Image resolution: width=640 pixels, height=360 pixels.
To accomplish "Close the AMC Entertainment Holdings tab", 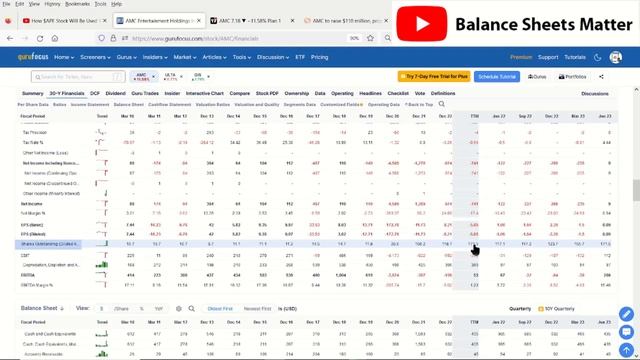I will pyautogui.click(x=199, y=20).
